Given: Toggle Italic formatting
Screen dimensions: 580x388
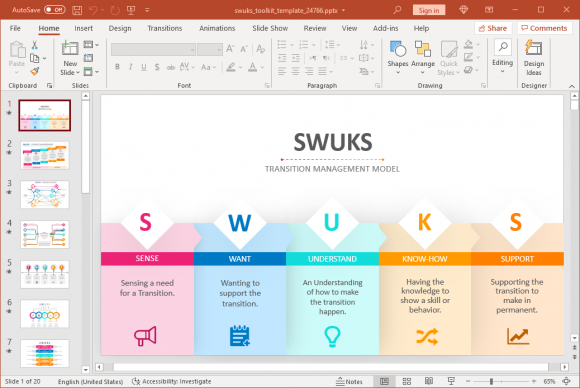Looking at the screenshot, I should (x=130, y=67).
